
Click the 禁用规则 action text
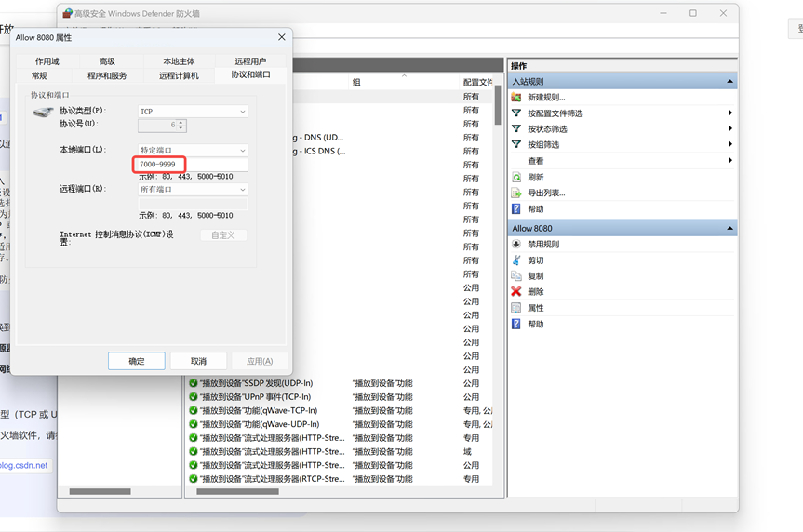pyautogui.click(x=543, y=245)
